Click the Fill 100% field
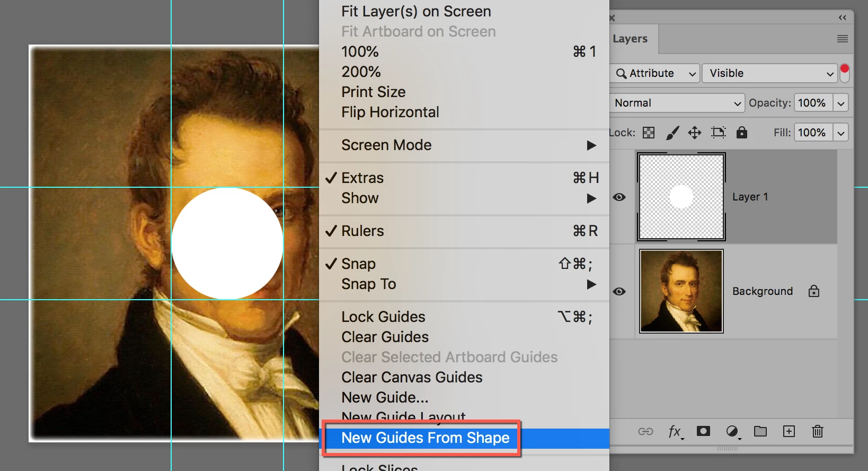 click(x=812, y=133)
